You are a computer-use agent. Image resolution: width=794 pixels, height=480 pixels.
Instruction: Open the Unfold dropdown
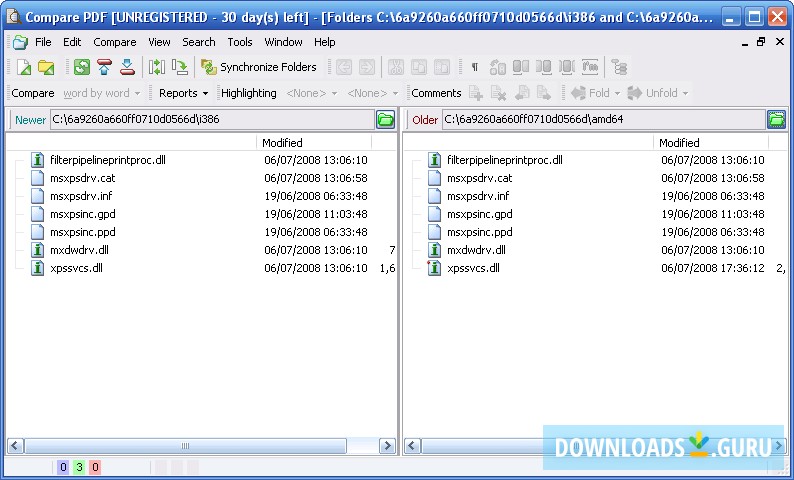click(658, 93)
